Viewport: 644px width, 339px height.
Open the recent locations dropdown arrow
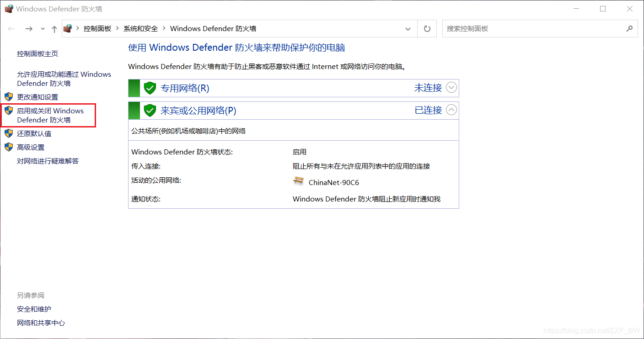coord(43,29)
